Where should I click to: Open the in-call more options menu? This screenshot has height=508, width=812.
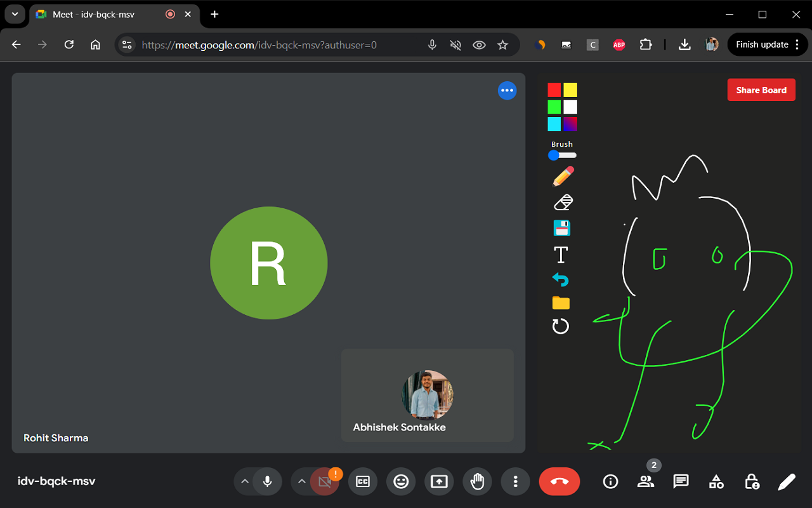515,481
